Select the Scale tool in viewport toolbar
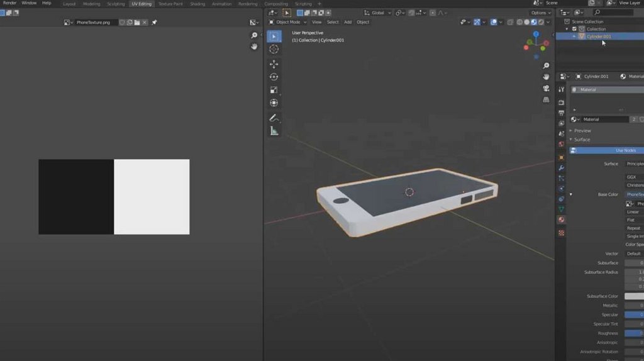 [274, 89]
